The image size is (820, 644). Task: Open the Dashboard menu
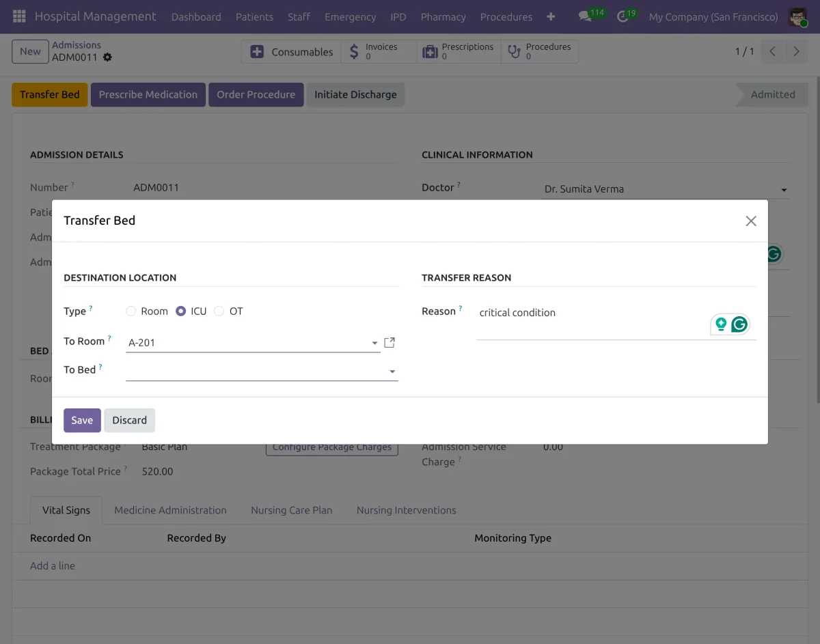(196, 16)
